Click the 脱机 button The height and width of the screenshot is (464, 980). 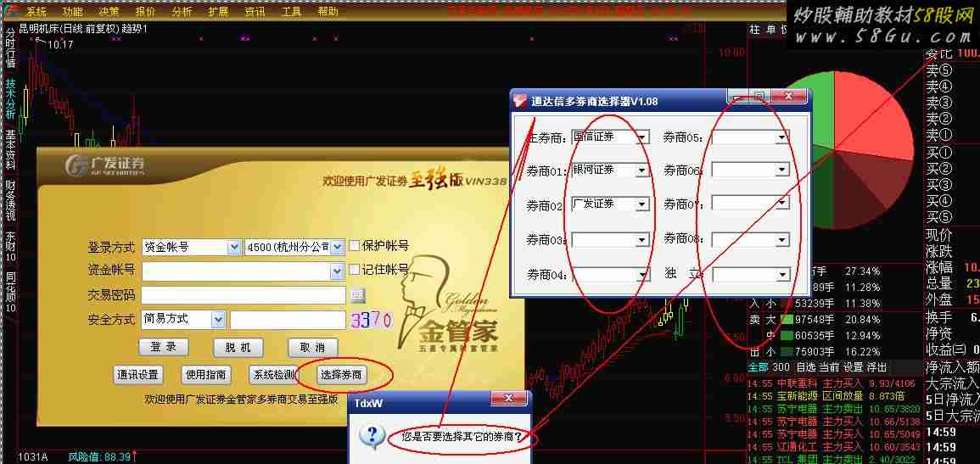pos(238,347)
